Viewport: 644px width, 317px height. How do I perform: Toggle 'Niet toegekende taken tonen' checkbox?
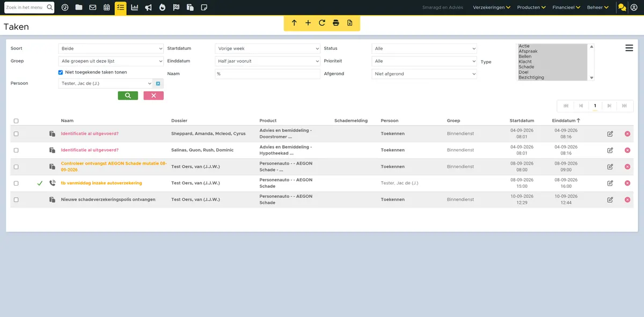(61, 72)
